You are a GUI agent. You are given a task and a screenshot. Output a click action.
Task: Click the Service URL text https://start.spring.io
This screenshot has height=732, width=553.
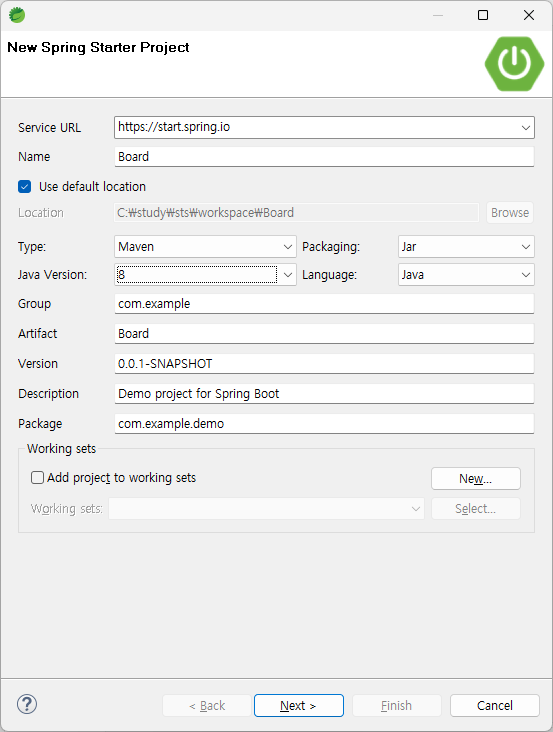174,127
